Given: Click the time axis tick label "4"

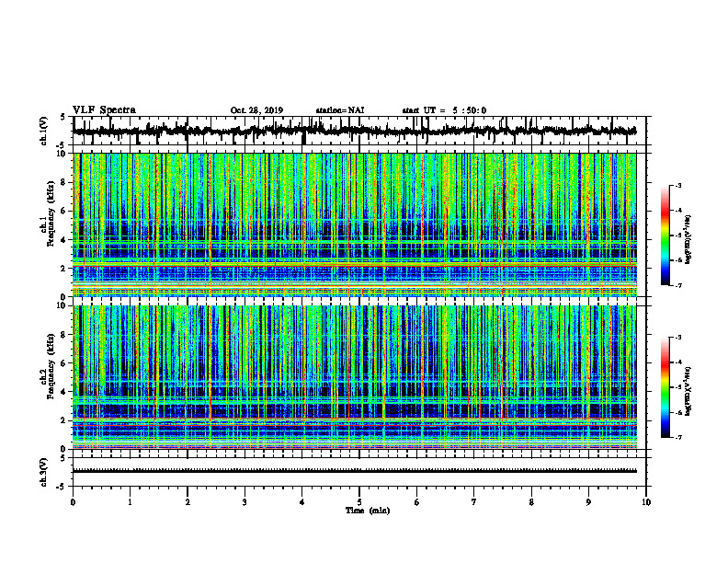Looking at the screenshot, I should (x=302, y=502).
